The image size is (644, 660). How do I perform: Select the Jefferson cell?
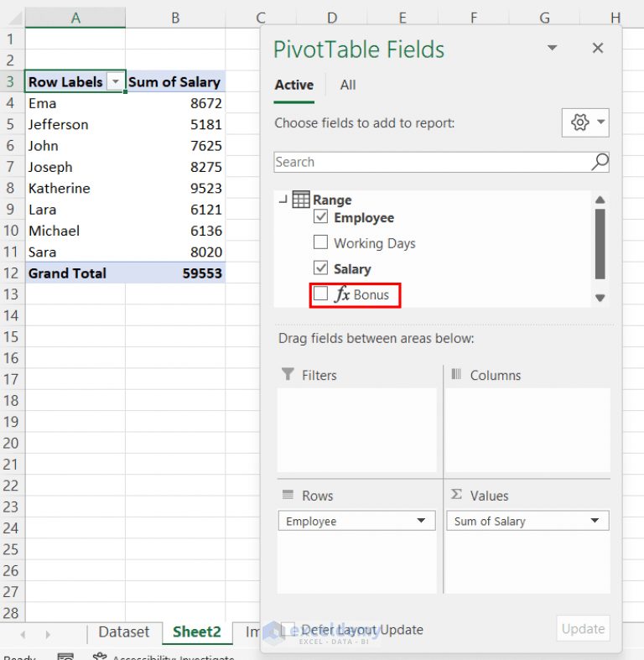click(x=75, y=124)
